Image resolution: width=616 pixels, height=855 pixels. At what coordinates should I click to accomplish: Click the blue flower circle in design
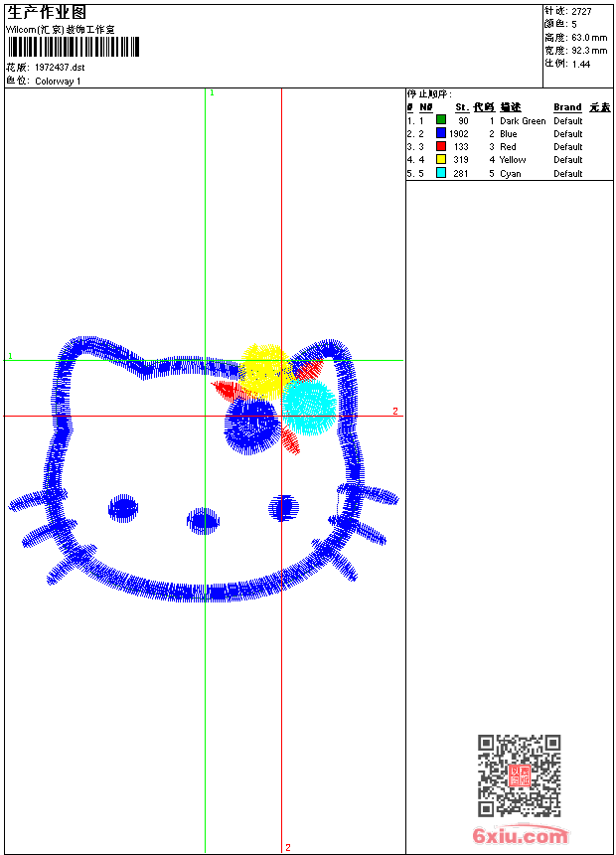pyautogui.click(x=250, y=426)
